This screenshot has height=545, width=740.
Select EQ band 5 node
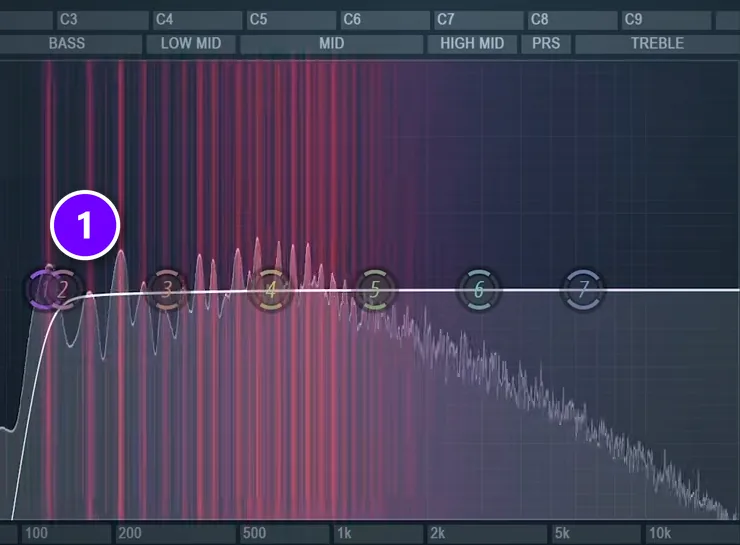tap(375, 290)
